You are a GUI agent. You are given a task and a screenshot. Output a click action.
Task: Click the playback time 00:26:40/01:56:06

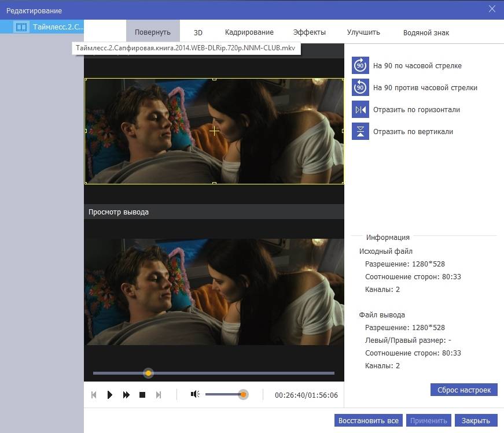(x=306, y=395)
